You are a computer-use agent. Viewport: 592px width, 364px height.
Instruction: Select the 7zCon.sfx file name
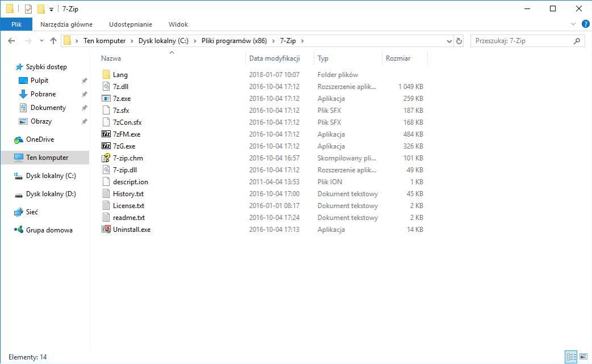[127, 122]
